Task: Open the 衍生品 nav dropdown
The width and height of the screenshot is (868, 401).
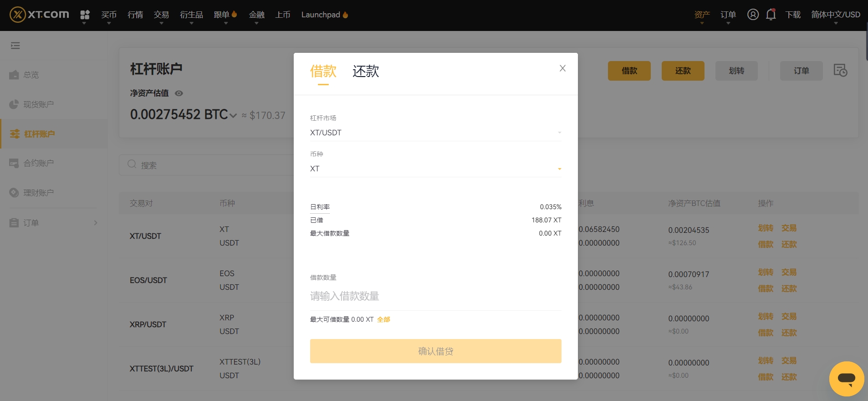Action: [x=191, y=15]
